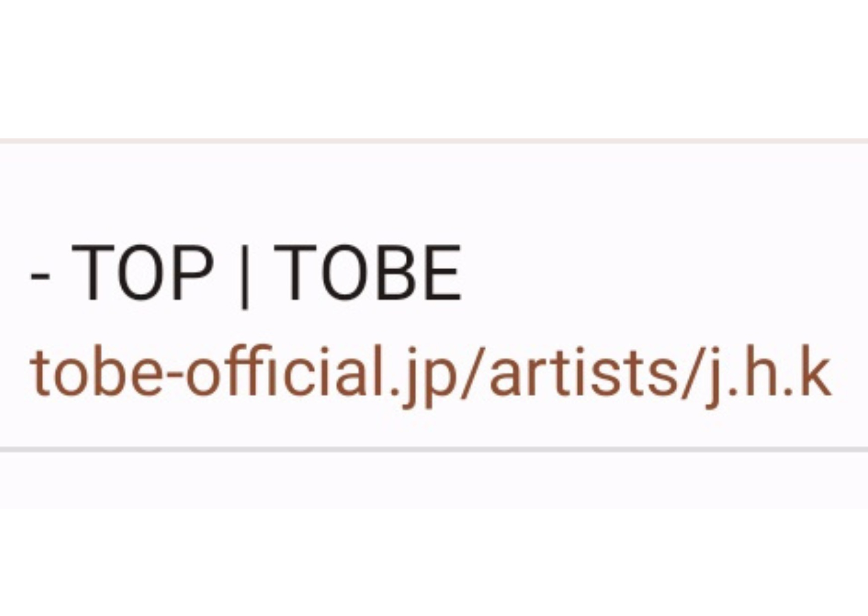Select the word TOP in the title
The height and width of the screenshot is (616, 868).
coord(144,273)
